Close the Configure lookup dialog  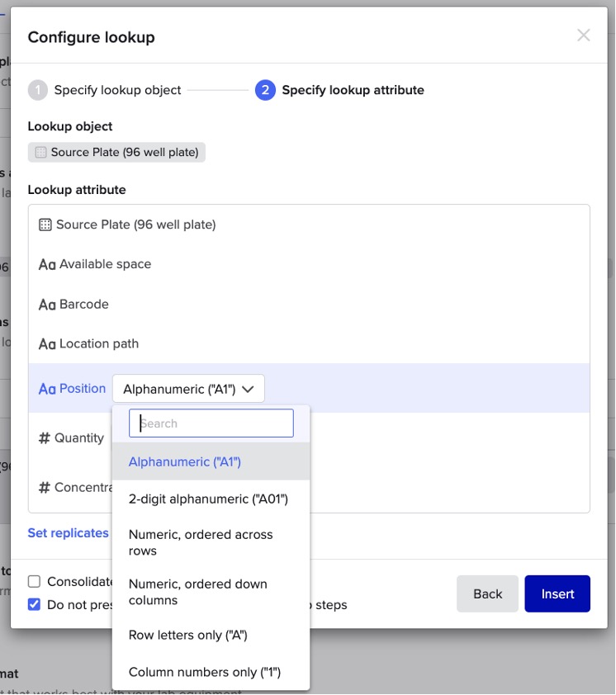point(583,35)
